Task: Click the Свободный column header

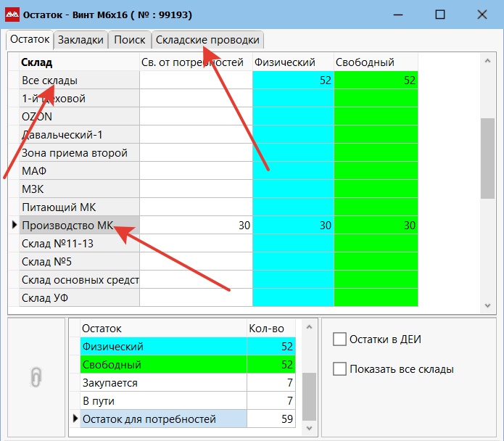Action: (x=376, y=62)
